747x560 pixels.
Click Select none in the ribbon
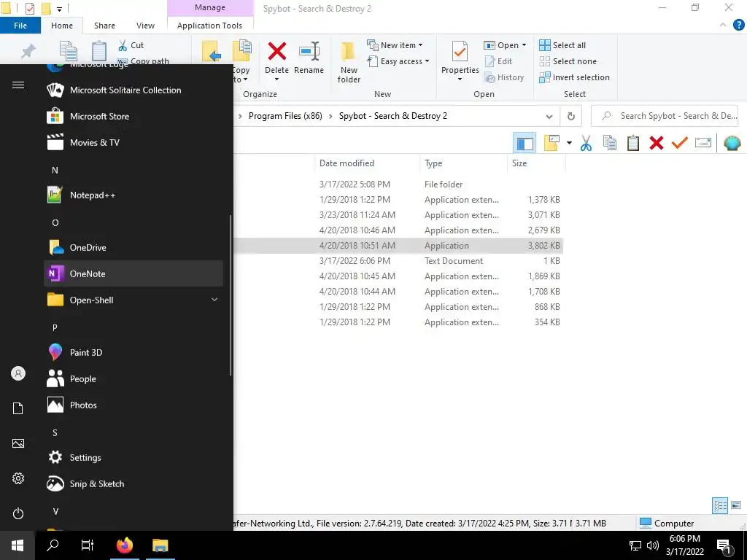point(568,61)
